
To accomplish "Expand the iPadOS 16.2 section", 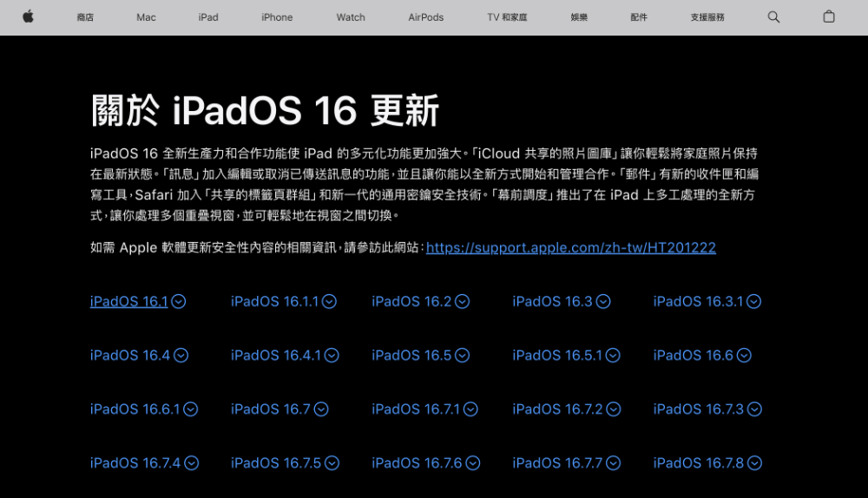I will [x=421, y=301].
